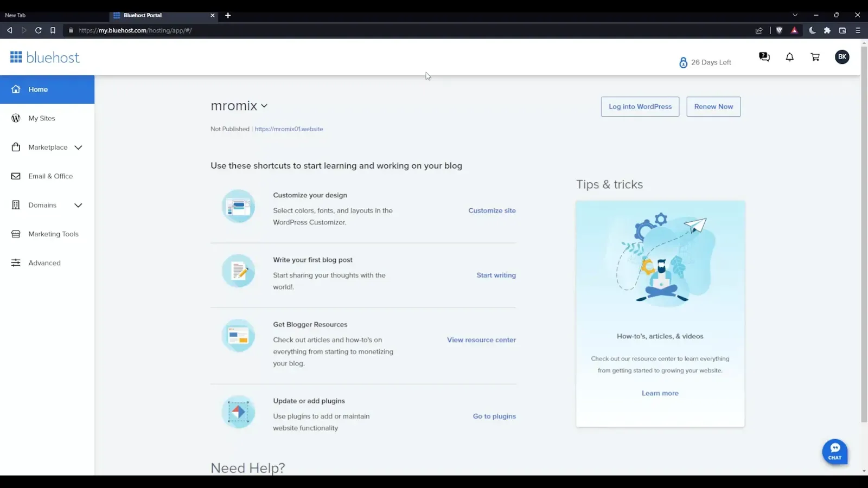The height and width of the screenshot is (488, 868).
Task: Open the floating CHAT button
Action: [x=835, y=452]
